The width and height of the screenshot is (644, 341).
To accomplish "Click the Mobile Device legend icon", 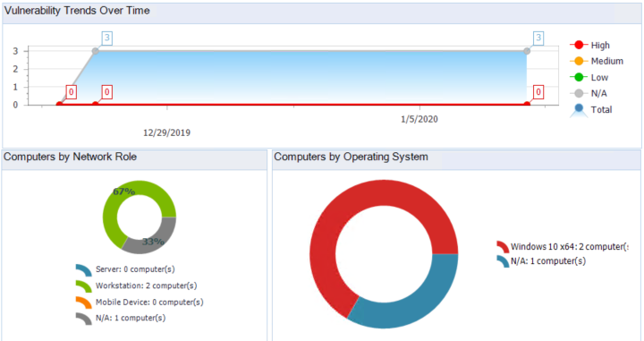I will click(x=84, y=303).
